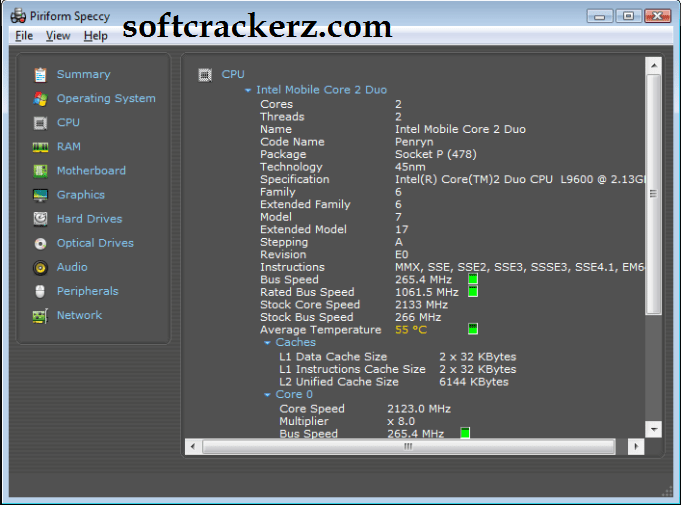
Task: Click the Graphics monitor icon
Action: tap(40, 195)
